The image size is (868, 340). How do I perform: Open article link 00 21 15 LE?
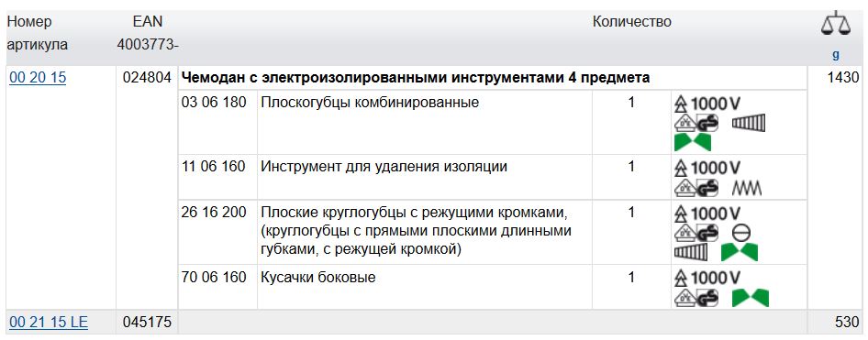(x=49, y=322)
